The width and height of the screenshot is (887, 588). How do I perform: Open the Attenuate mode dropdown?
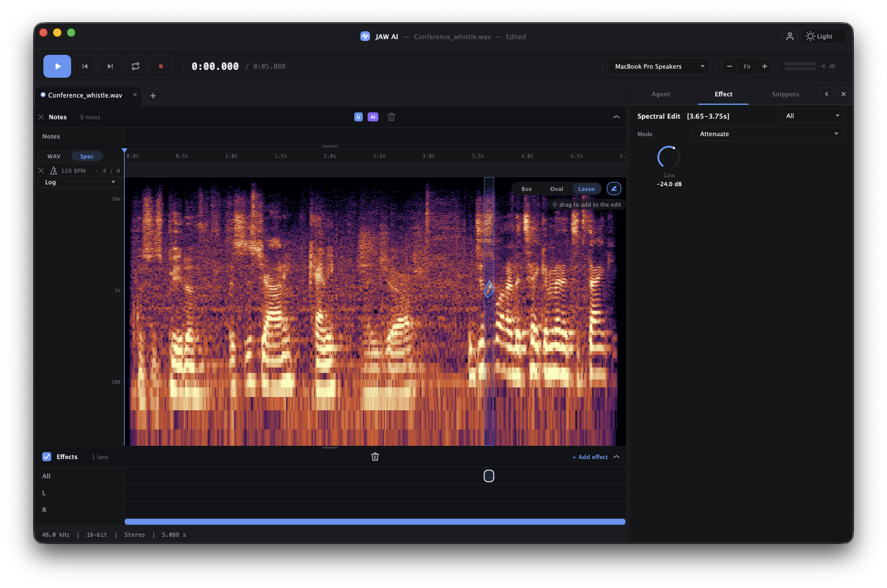click(768, 134)
